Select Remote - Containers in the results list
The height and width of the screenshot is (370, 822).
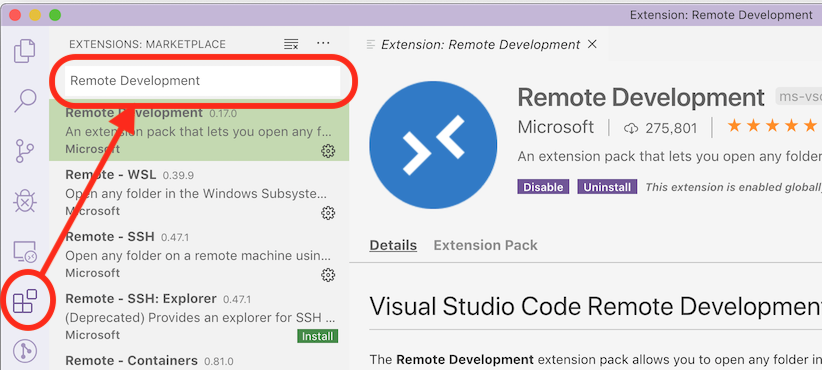coord(199,362)
